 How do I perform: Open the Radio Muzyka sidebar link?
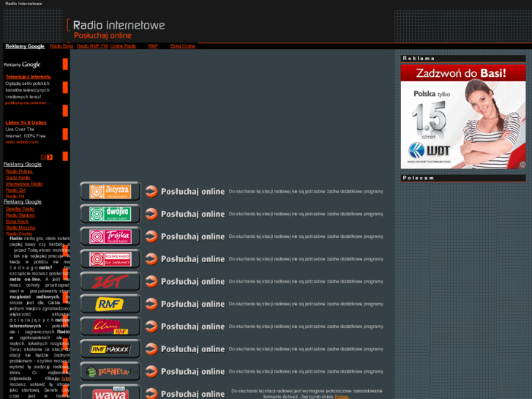click(x=20, y=228)
